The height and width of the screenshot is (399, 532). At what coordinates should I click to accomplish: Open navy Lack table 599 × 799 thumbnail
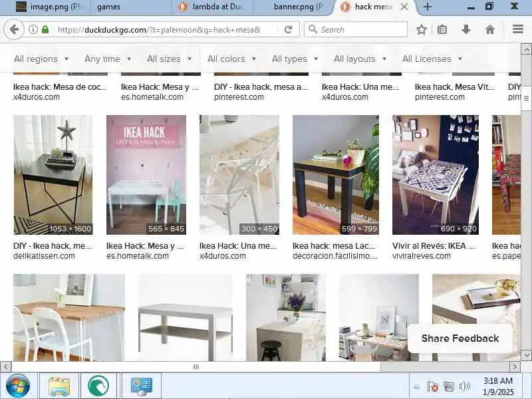336,175
